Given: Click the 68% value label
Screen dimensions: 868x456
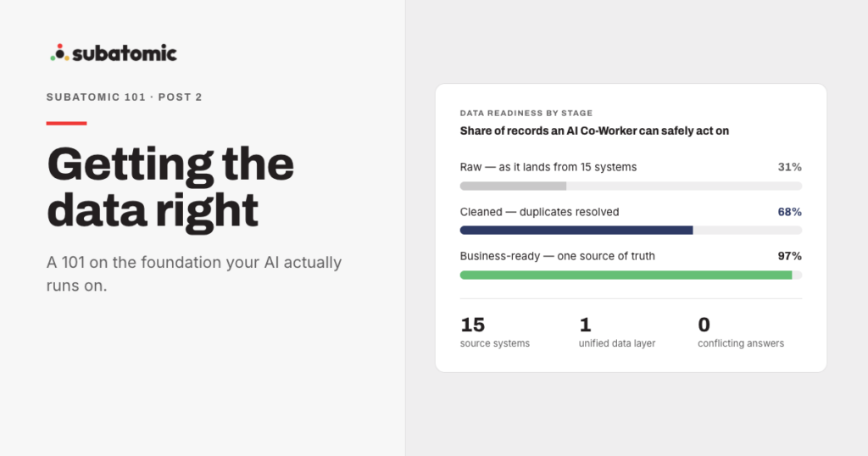Looking at the screenshot, I should (x=789, y=212).
